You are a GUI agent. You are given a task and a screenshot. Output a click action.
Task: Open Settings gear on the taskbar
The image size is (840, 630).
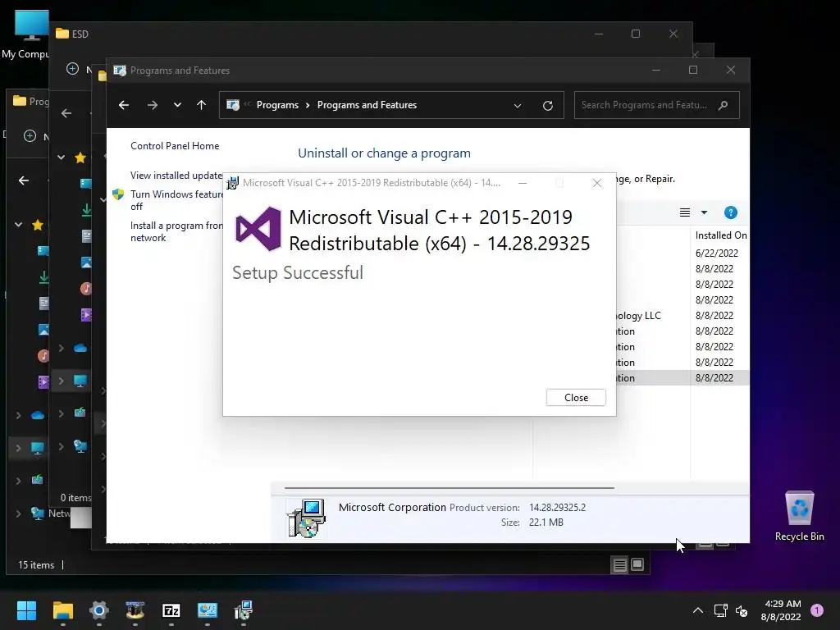[99, 610]
